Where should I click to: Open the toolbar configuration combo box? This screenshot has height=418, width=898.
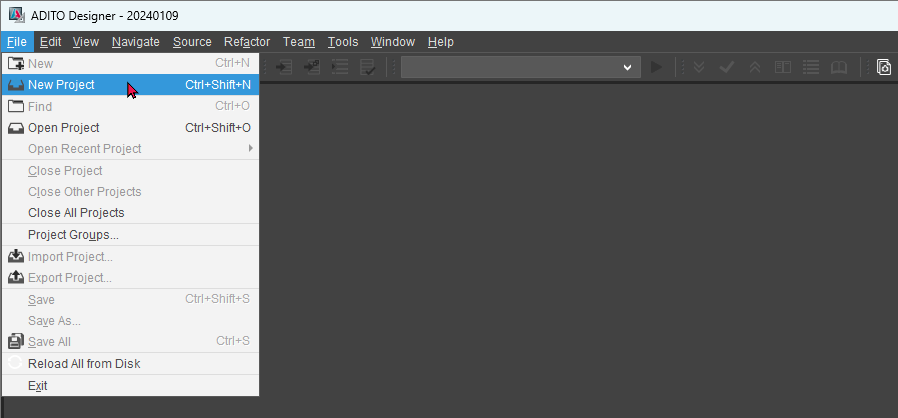tap(520, 67)
